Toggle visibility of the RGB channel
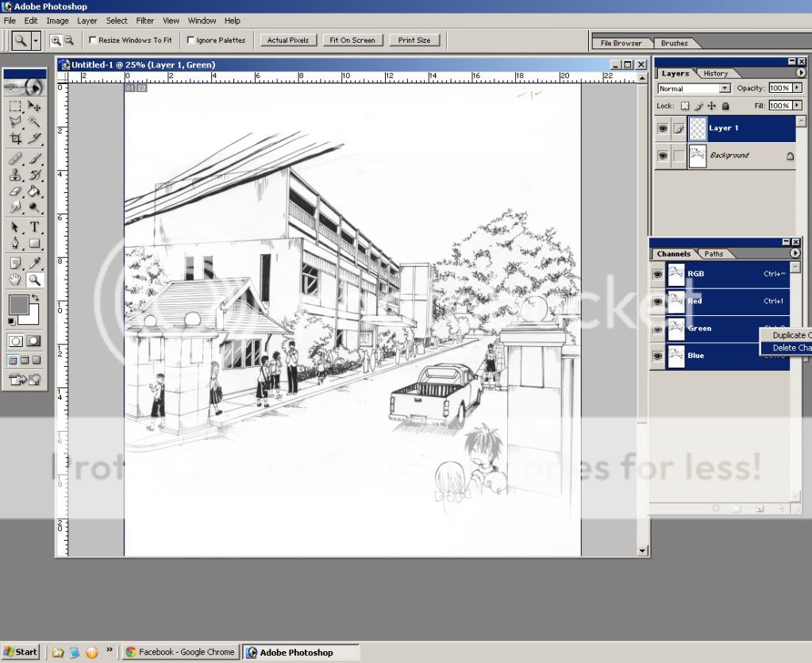Screen dimensions: 812x663 [x=658, y=274]
